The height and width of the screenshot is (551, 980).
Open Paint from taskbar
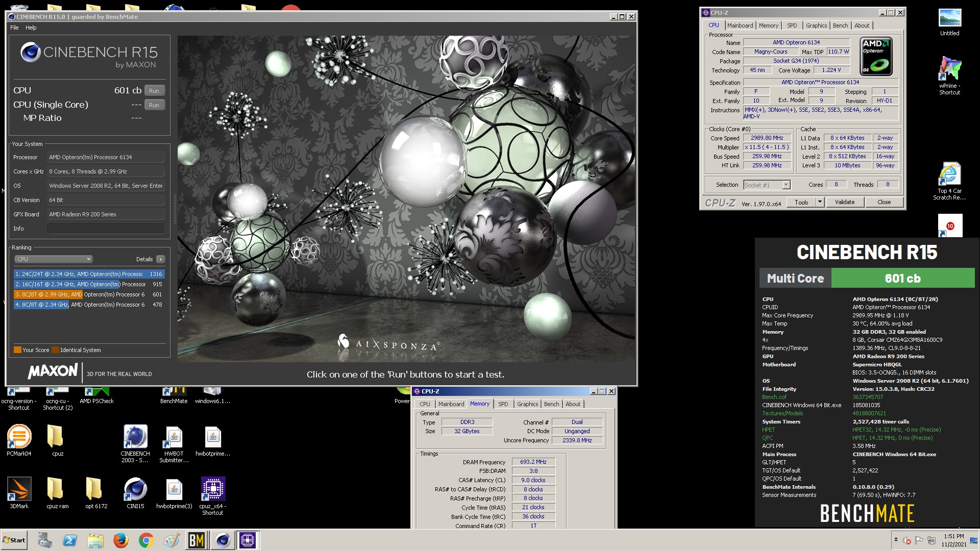[171, 540]
